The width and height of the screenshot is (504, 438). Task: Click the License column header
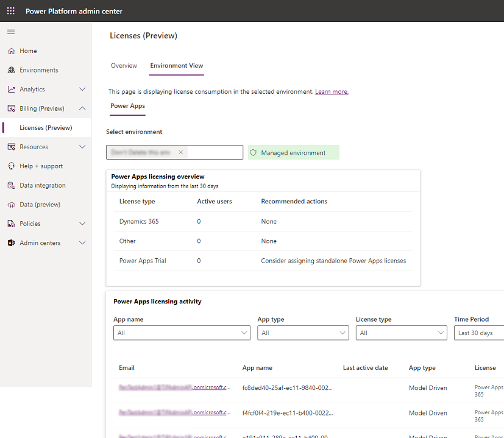point(485,367)
